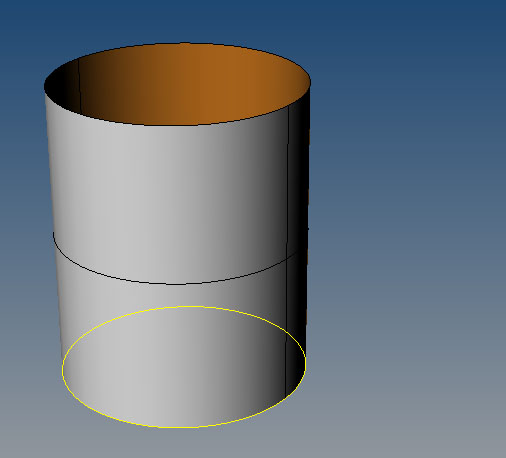The image size is (506, 458).
Task: Pick the left endpoint of the middle edge
Action: (x=53, y=234)
